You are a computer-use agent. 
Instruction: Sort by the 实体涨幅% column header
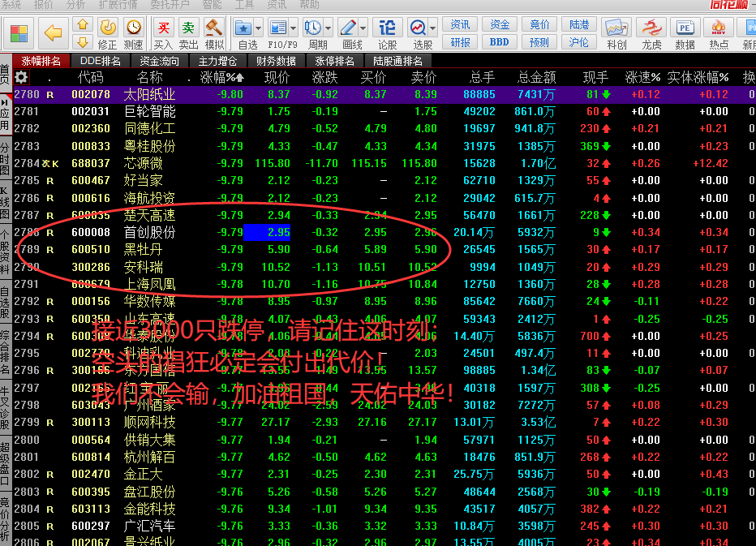click(x=698, y=78)
